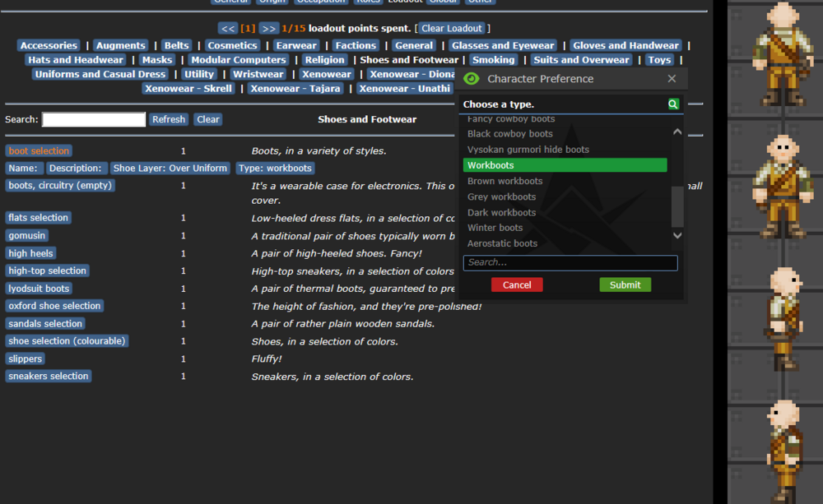Screen dimensions: 823x504
Task: Click the Clear Loadout button
Action: pyautogui.click(x=452, y=29)
